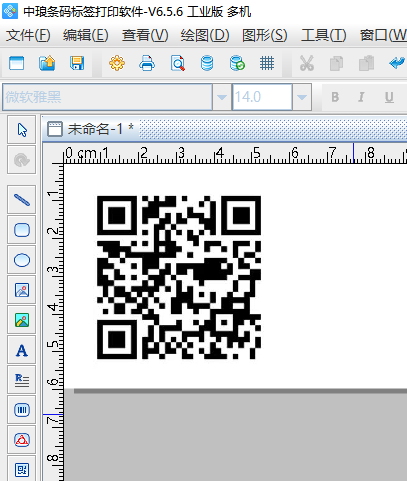407x481 pixels.
Task: Click the copy icon
Action: coord(336,63)
